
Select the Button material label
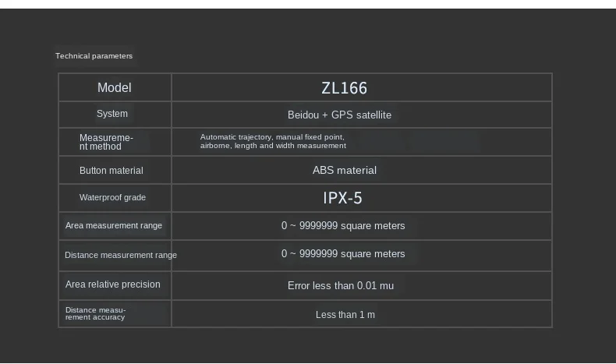(112, 171)
